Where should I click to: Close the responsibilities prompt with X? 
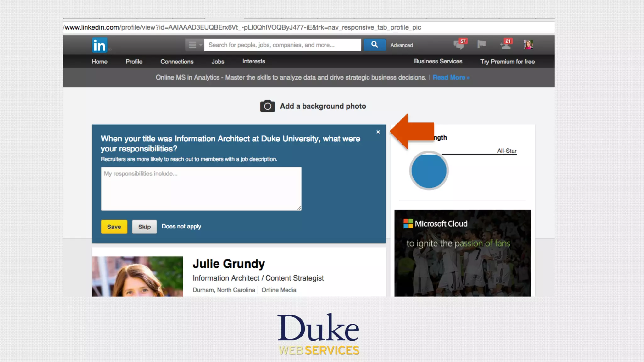click(x=378, y=132)
